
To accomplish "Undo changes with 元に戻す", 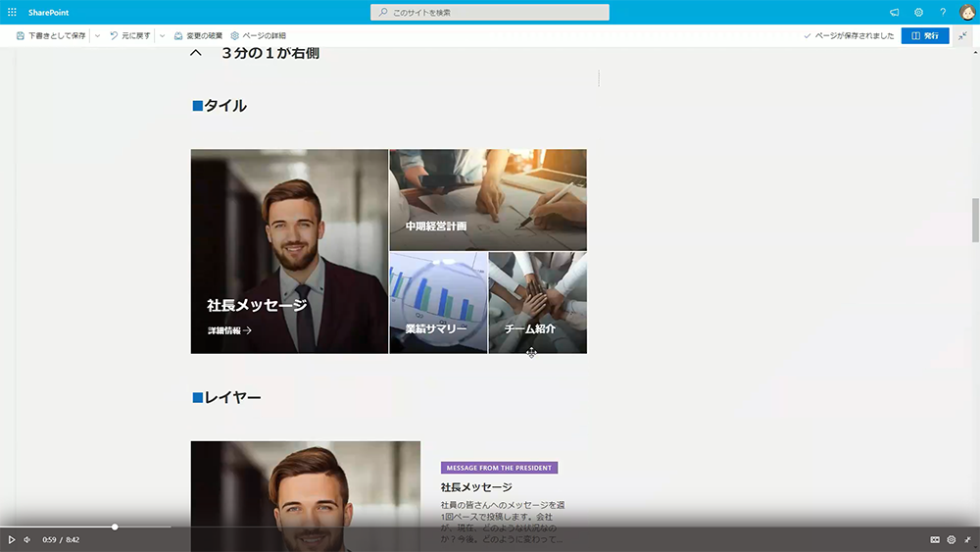I will point(130,35).
